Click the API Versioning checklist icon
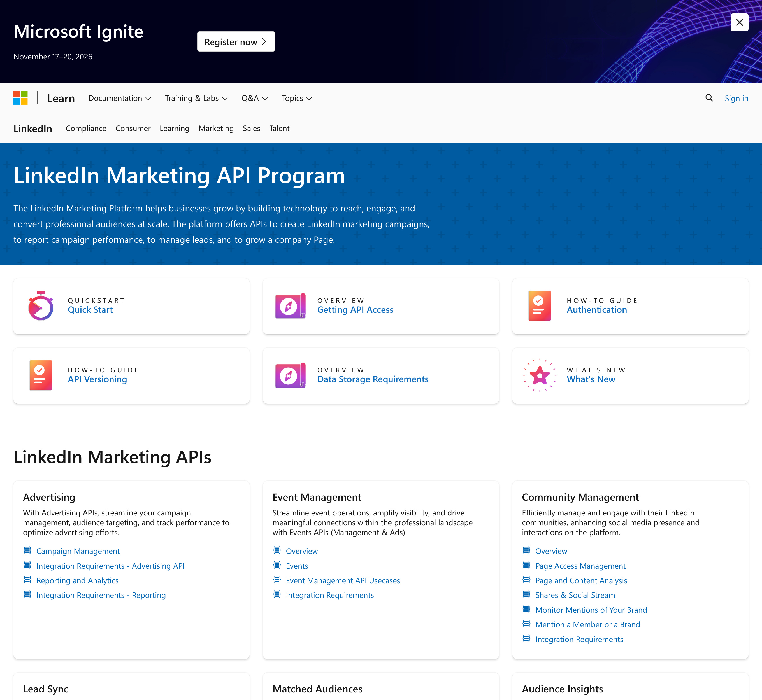Screen dimensions: 762x700 click(x=41, y=375)
